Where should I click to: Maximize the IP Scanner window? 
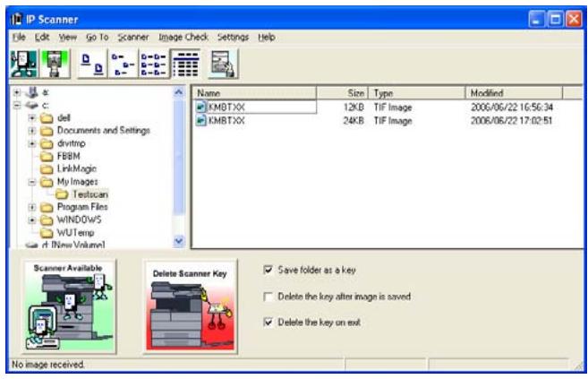[556, 19]
